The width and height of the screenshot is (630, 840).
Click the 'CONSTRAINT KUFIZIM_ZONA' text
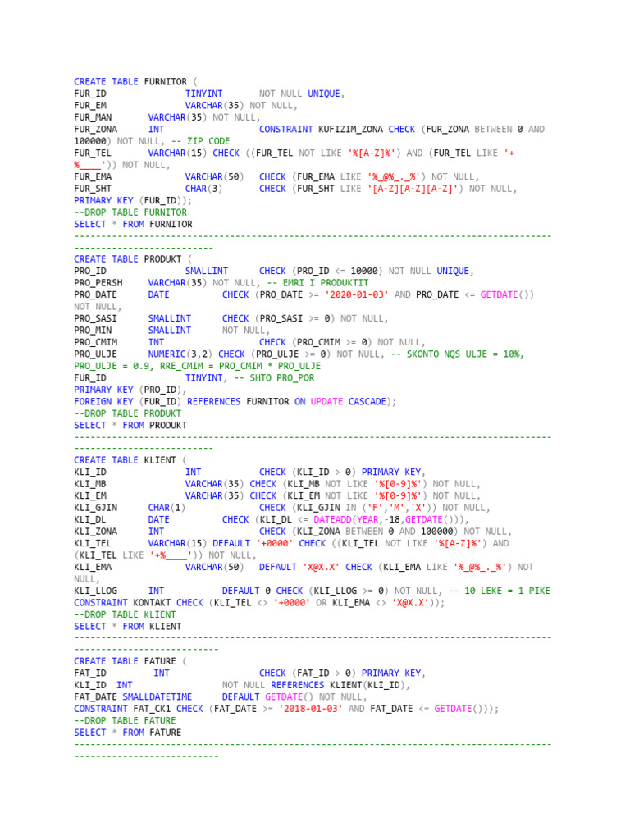tap(321, 129)
